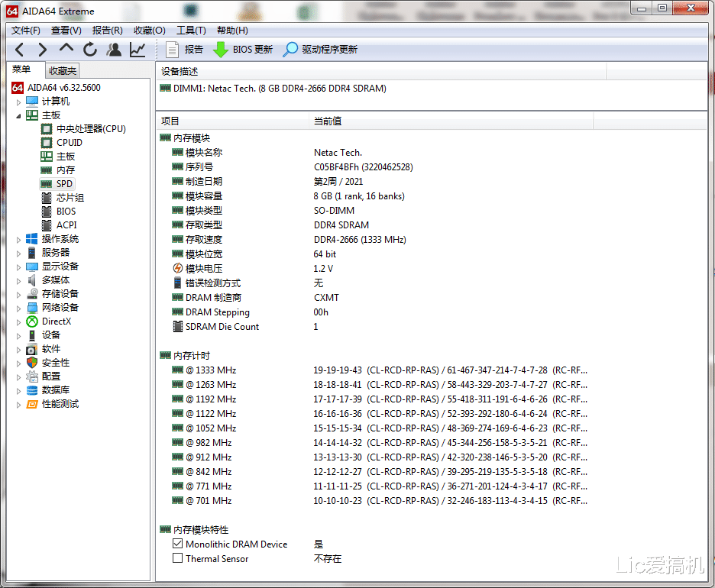Go up one level with up arrow
Viewport: 715px width, 588px height.
pos(66,50)
